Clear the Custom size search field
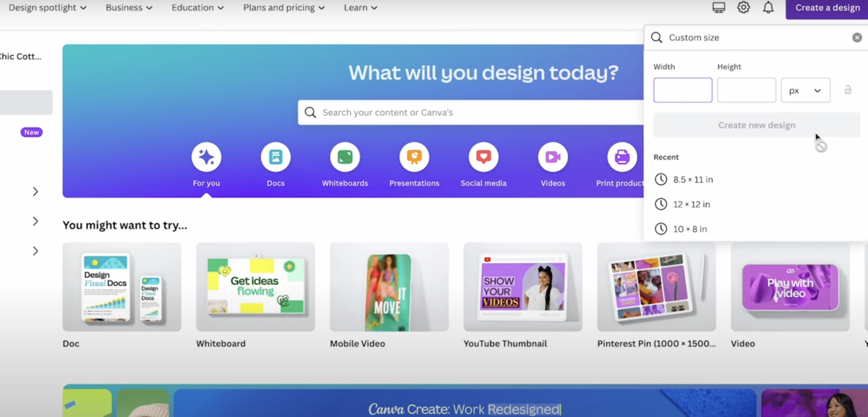Viewport: 868px width, 417px height. [857, 38]
